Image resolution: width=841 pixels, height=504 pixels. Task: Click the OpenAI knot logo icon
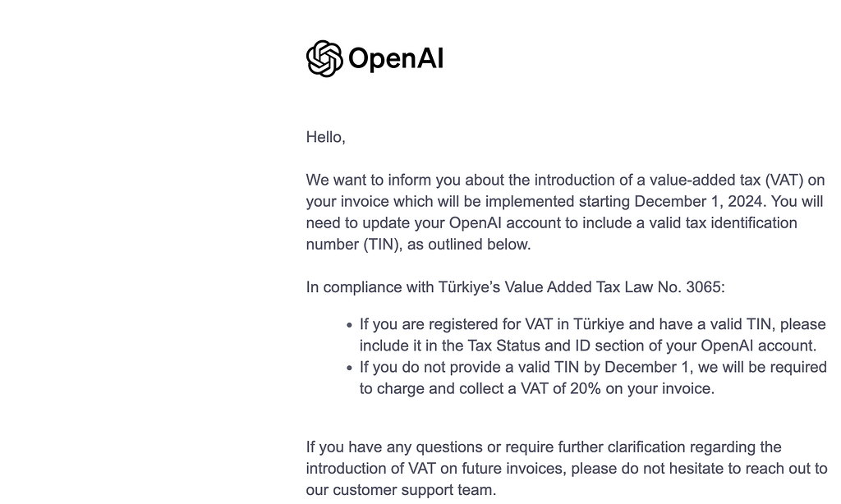(324, 58)
